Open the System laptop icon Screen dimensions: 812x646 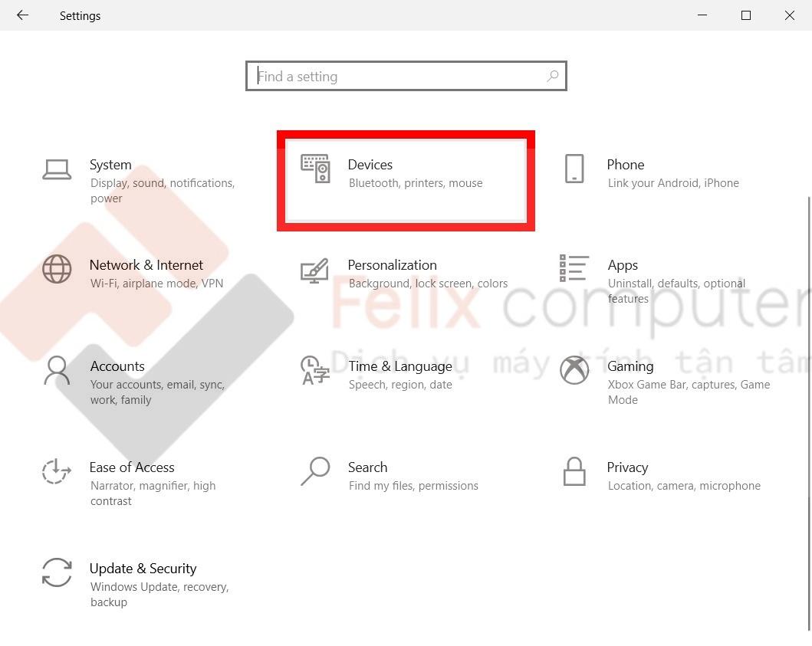tap(57, 169)
